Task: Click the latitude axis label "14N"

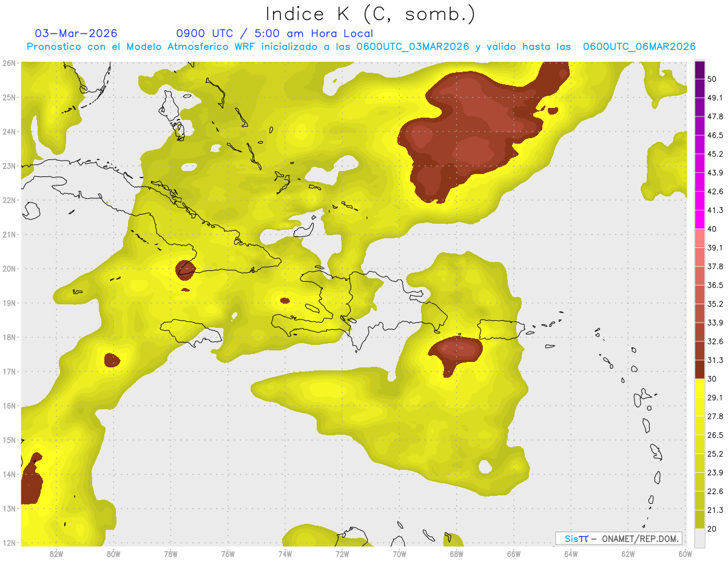Action: [9, 474]
